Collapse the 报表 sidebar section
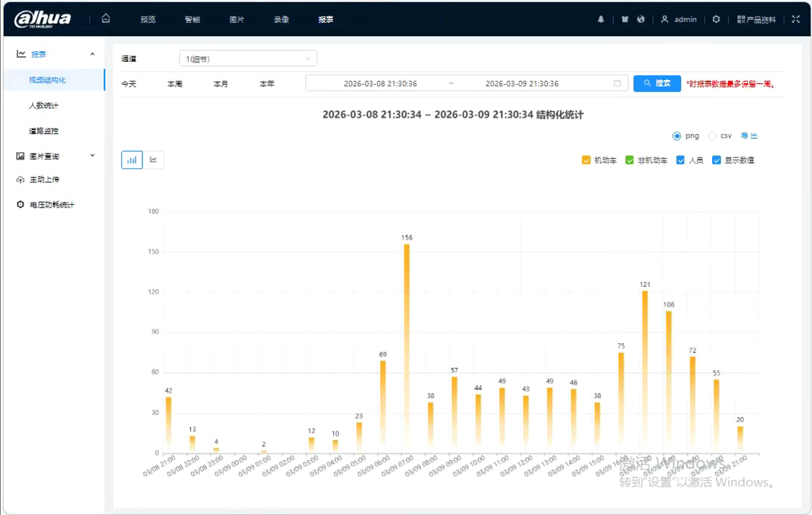This screenshot has width=812, height=515. coord(92,54)
